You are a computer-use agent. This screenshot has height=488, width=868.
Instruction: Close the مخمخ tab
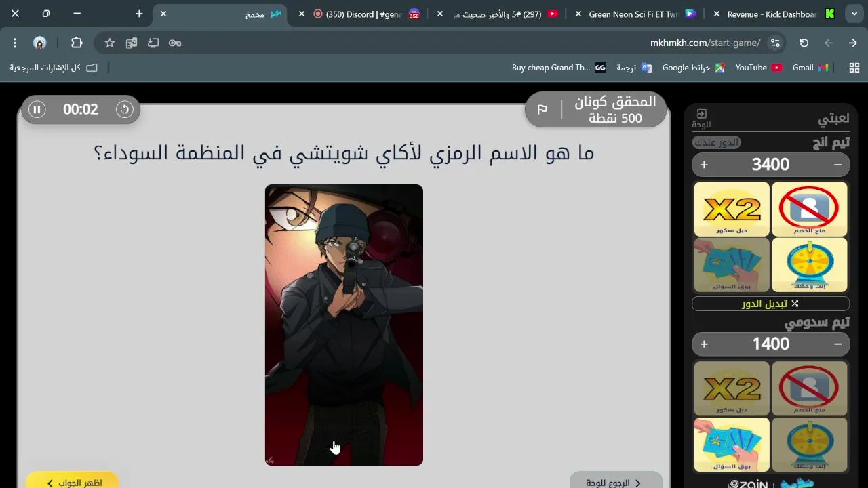[163, 14]
